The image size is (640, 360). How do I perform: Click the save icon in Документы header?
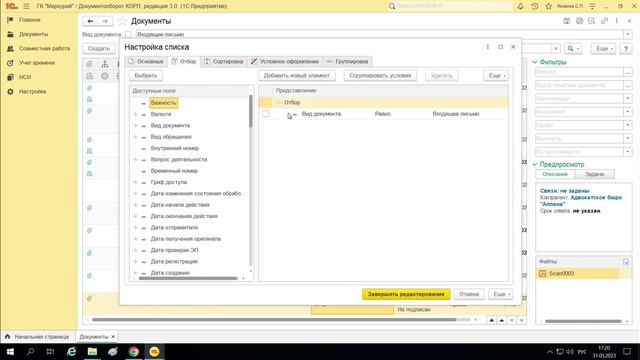coord(567,20)
